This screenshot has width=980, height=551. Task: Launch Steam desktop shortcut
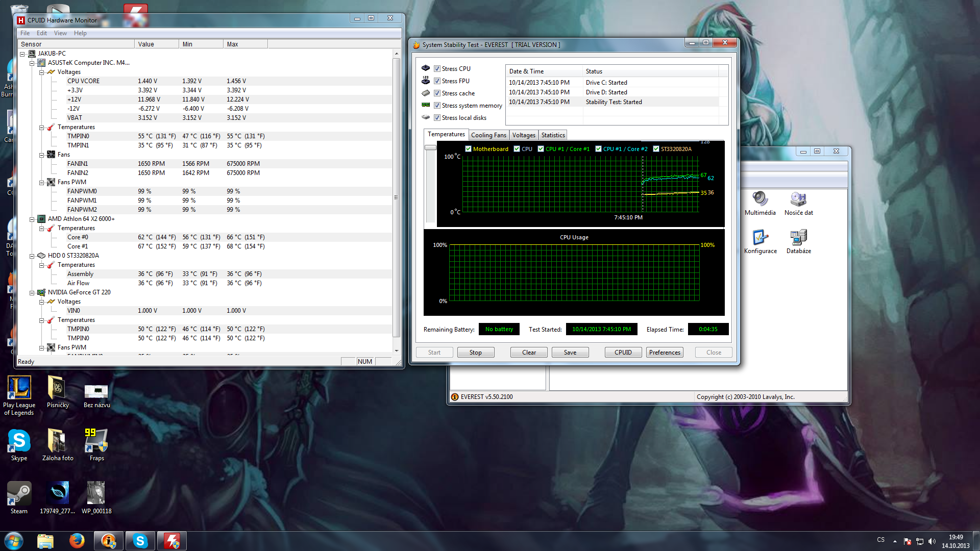coord(19,498)
